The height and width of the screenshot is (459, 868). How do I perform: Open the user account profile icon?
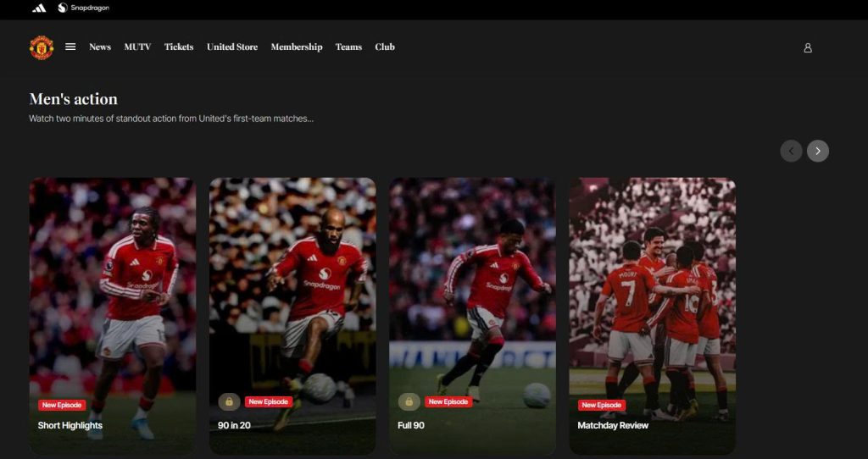point(808,48)
